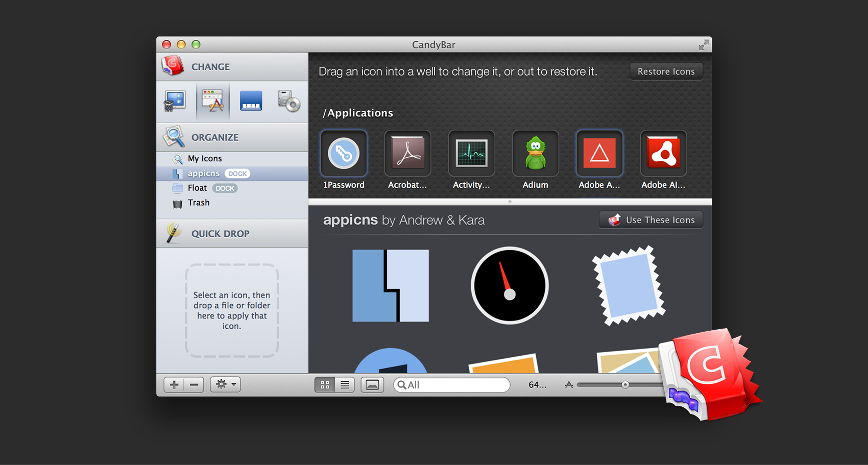Viewport: 868px width, 465px height.
Task: Click the Adium duck icon well
Action: click(x=535, y=153)
